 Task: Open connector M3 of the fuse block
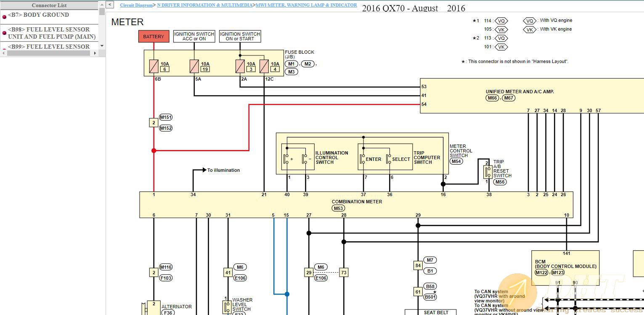pos(291,72)
